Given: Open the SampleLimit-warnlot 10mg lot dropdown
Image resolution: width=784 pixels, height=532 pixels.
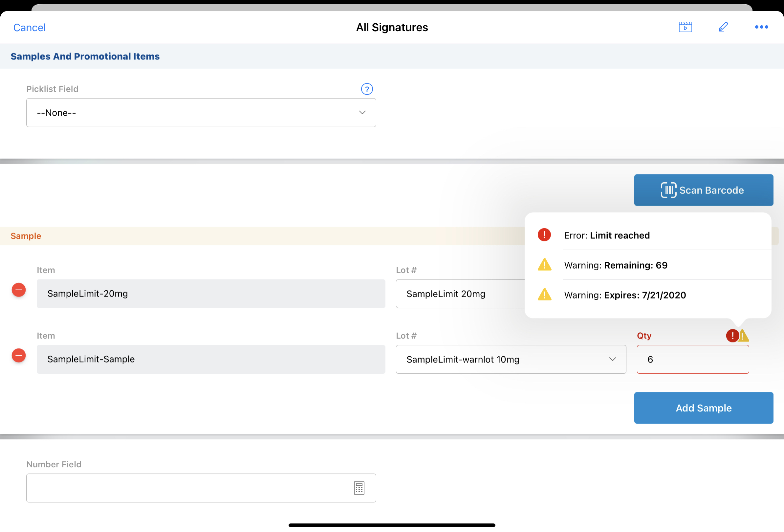Looking at the screenshot, I should [x=511, y=359].
